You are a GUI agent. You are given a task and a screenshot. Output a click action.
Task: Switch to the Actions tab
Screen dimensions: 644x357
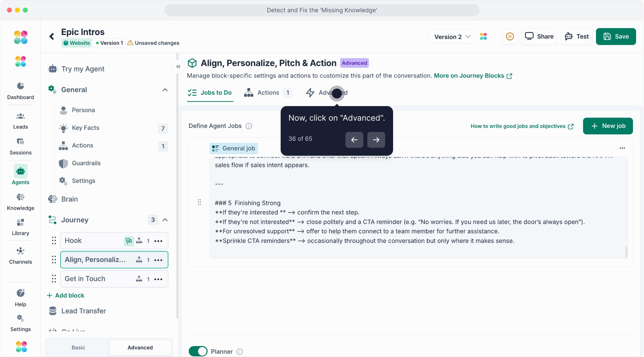tap(268, 93)
